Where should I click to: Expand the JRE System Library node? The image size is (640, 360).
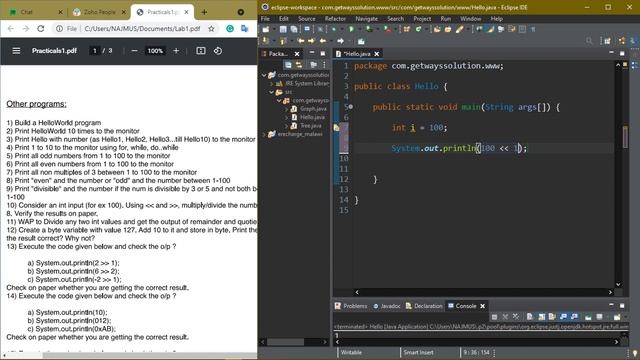[271, 84]
